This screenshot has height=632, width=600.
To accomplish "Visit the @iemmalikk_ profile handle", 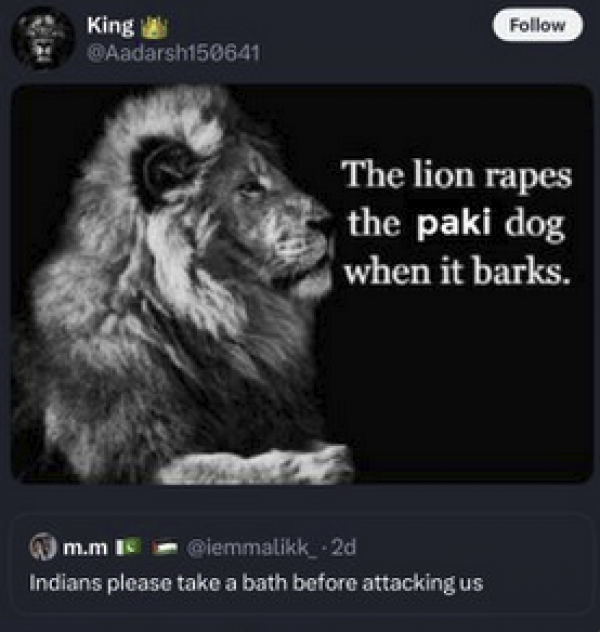I will coord(251,547).
